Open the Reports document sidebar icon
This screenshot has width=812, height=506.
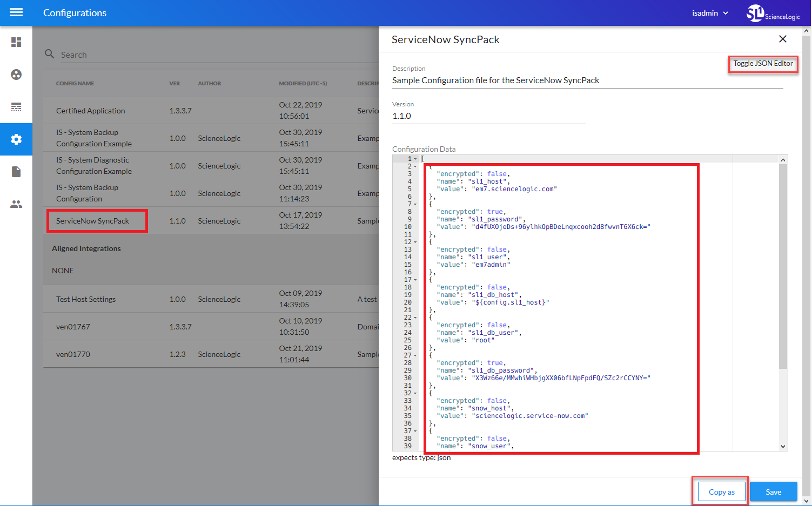point(16,172)
